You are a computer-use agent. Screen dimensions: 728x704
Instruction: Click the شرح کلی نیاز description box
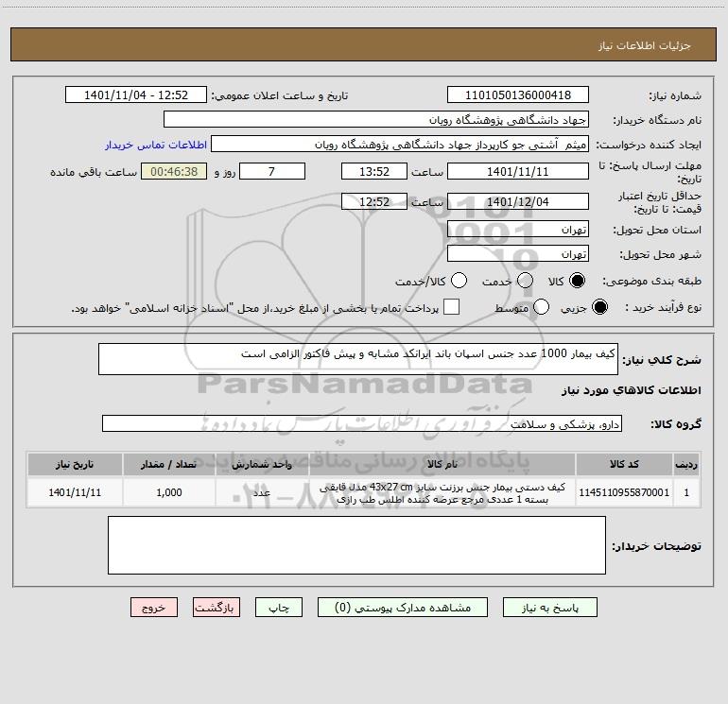(x=358, y=359)
